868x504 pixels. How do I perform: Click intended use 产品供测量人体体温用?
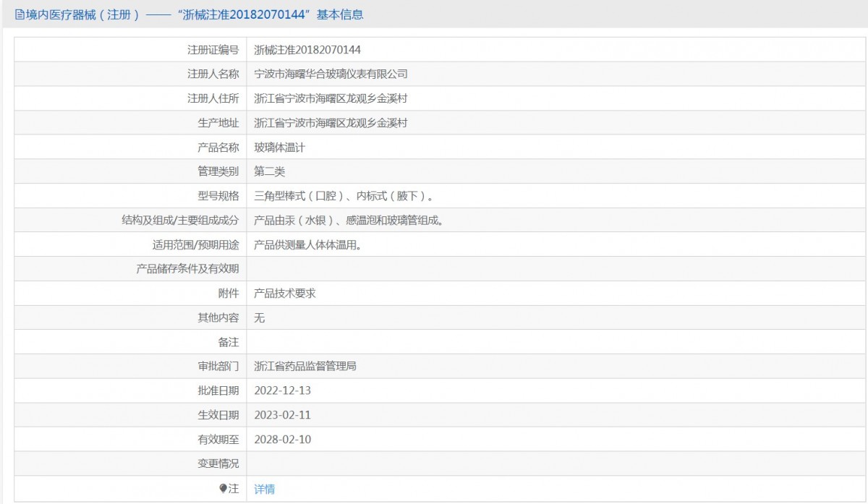(308, 244)
